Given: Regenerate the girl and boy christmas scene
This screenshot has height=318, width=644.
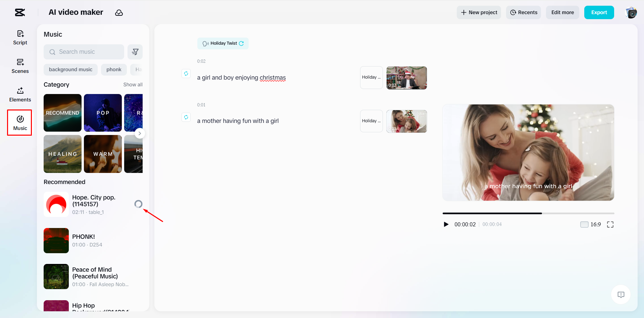Looking at the screenshot, I should 186,74.
